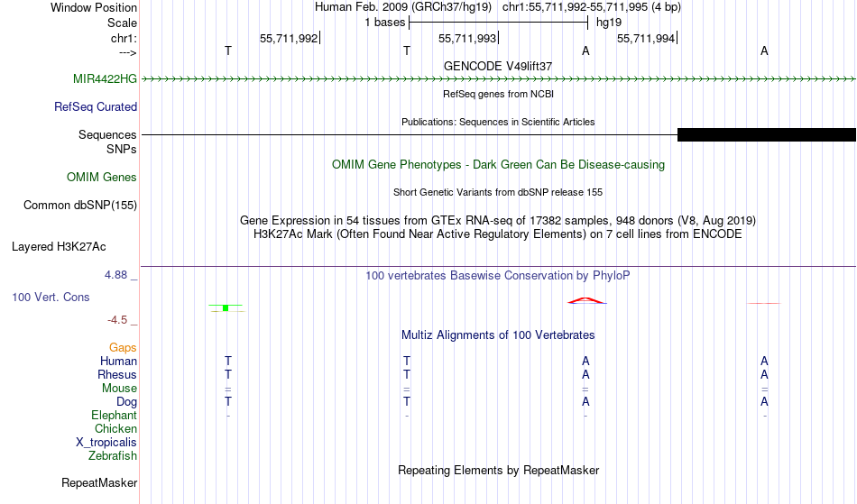The width and height of the screenshot is (857, 504).
Task: Click the GTEx Gene Expression track title
Action: point(498,221)
